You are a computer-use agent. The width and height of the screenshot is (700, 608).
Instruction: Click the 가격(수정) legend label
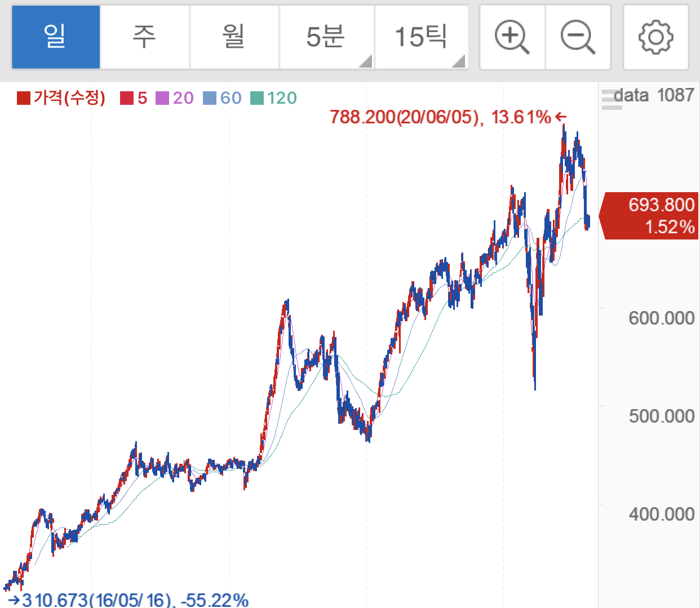click(x=69, y=98)
